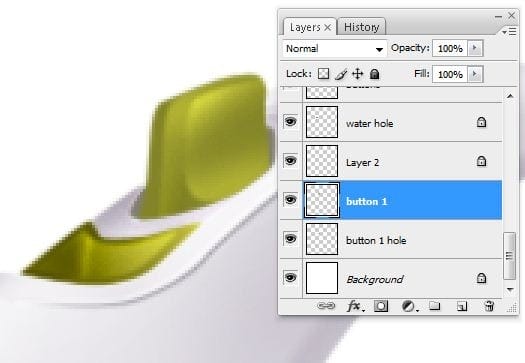Switch to the History tab
This screenshot has height=363, width=525.
362,27
